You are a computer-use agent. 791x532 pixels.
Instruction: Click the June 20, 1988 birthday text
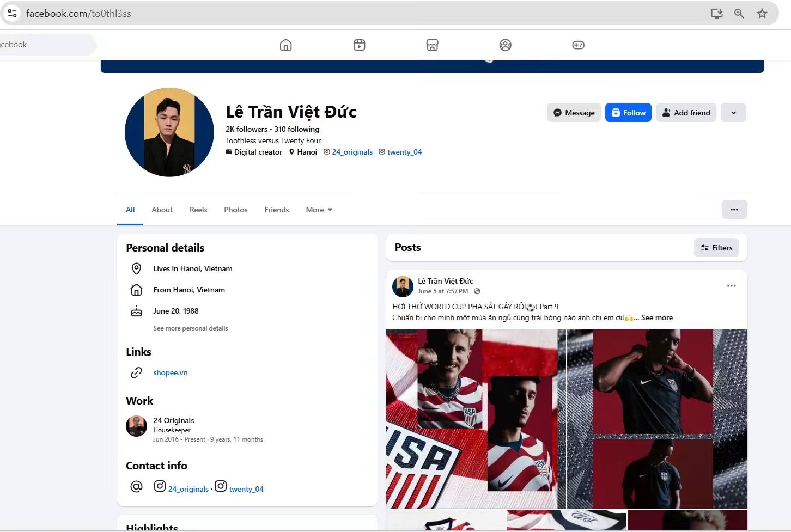pos(176,311)
